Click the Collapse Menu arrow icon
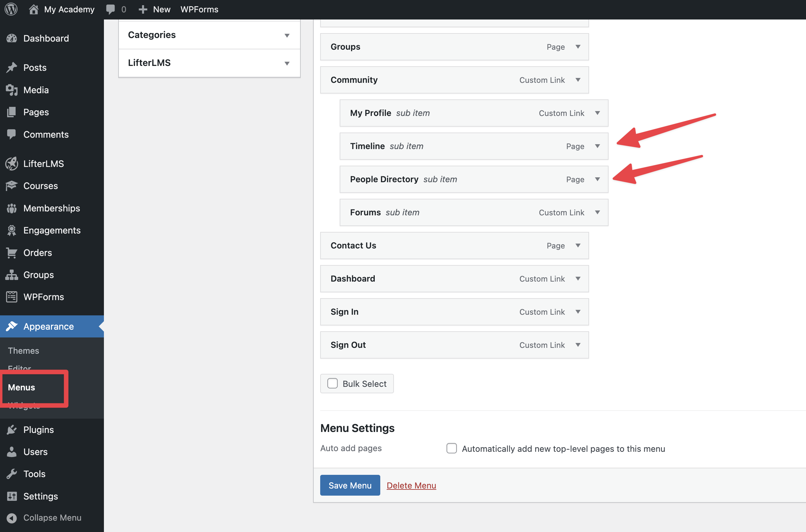The image size is (806, 532). pyautogui.click(x=12, y=518)
